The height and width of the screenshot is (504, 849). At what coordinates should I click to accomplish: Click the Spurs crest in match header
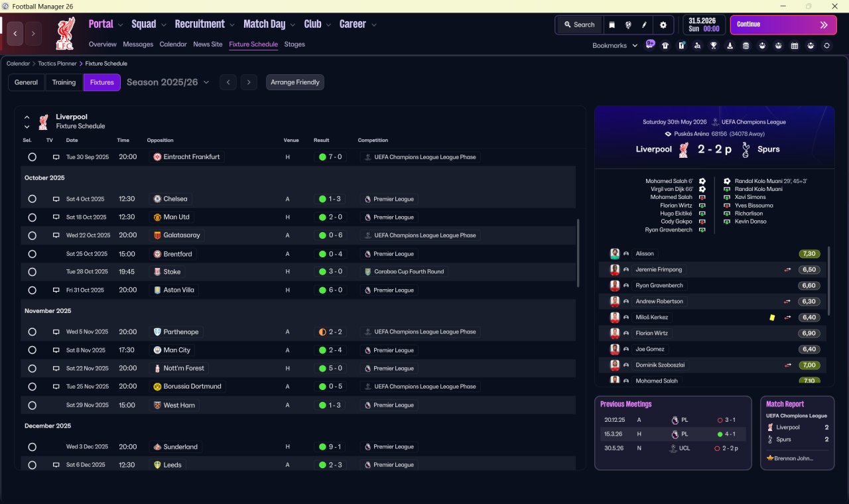746,149
